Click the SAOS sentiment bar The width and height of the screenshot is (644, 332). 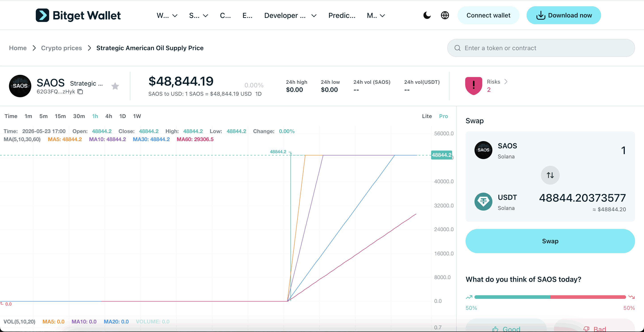click(x=550, y=297)
